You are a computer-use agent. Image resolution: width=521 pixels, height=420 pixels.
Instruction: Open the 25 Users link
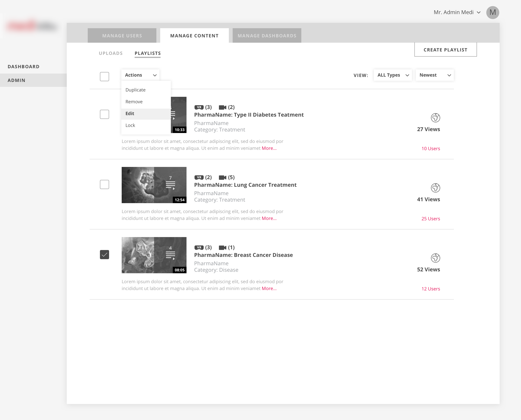(431, 219)
